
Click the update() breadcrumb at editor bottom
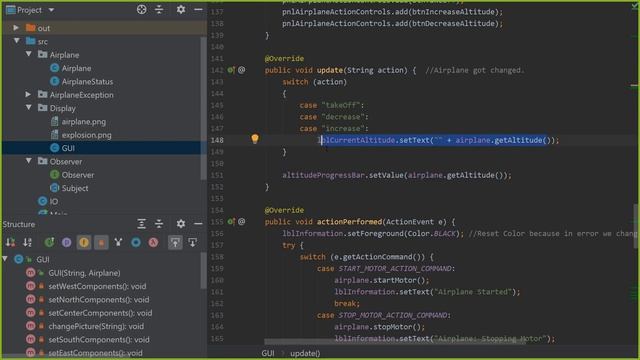[x=305, y=353]
